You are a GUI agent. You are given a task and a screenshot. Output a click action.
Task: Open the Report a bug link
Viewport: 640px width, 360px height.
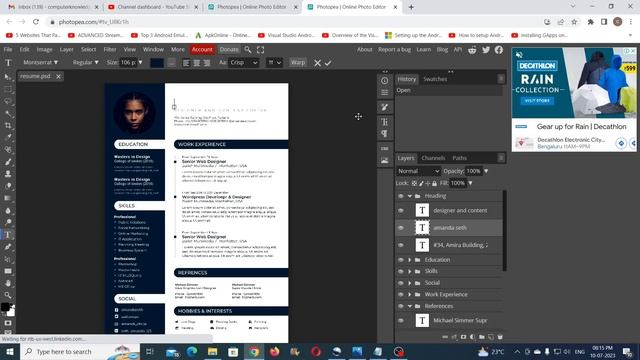pos(394,49)
